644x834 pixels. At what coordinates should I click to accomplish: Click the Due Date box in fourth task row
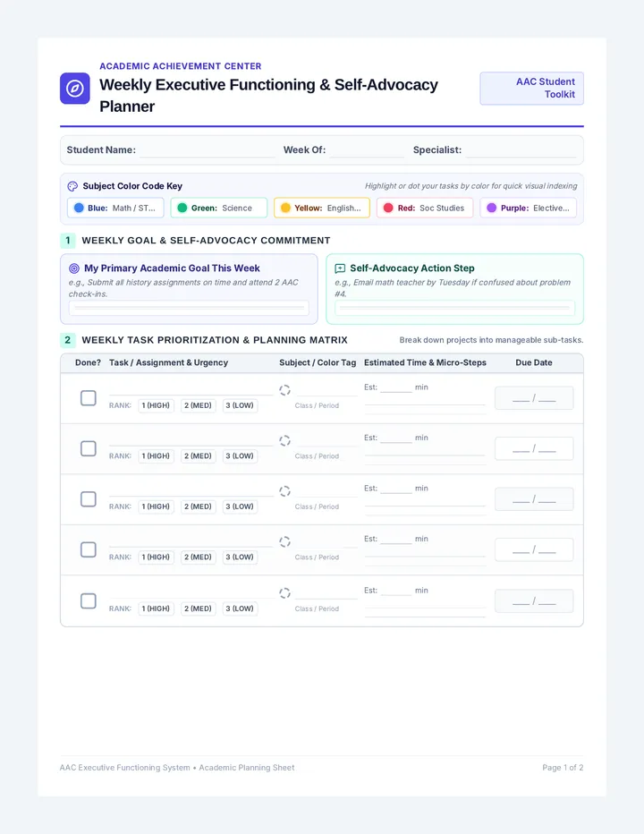click(534, 549)
